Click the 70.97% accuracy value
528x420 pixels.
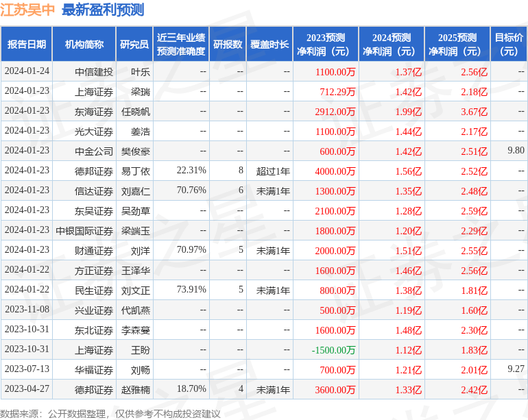[191, 249]
